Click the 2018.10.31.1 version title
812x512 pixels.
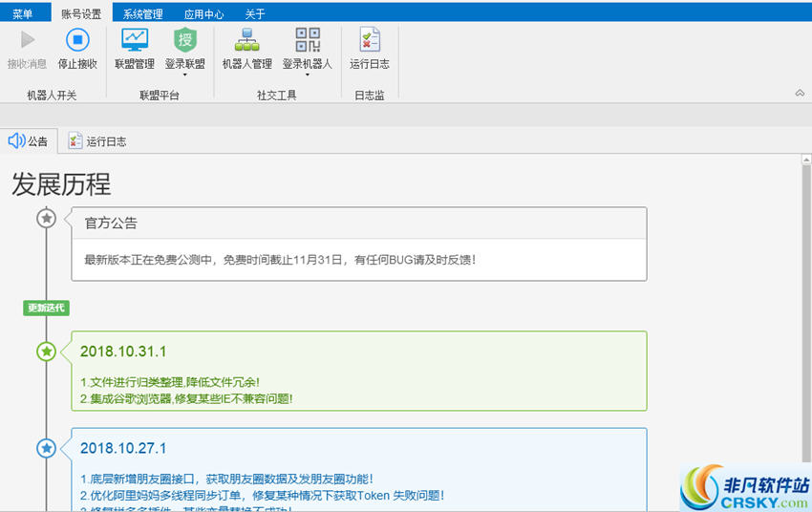123,352
